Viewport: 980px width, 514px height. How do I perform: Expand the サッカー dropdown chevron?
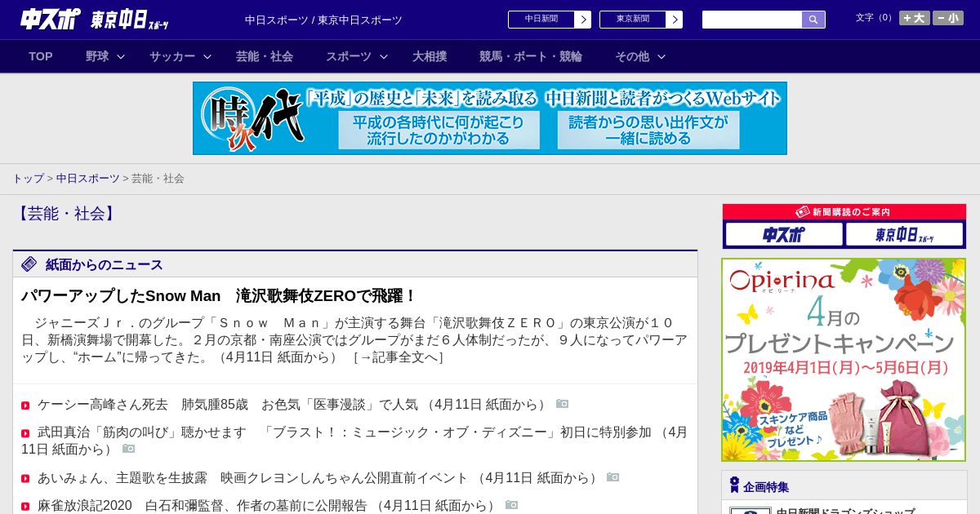click(207, 56)
